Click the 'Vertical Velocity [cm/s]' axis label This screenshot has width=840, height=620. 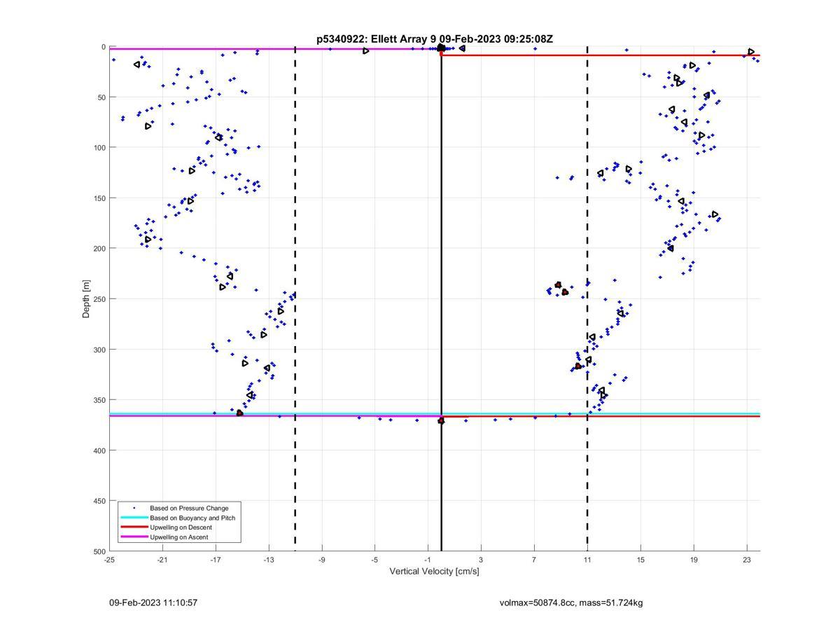434,571
